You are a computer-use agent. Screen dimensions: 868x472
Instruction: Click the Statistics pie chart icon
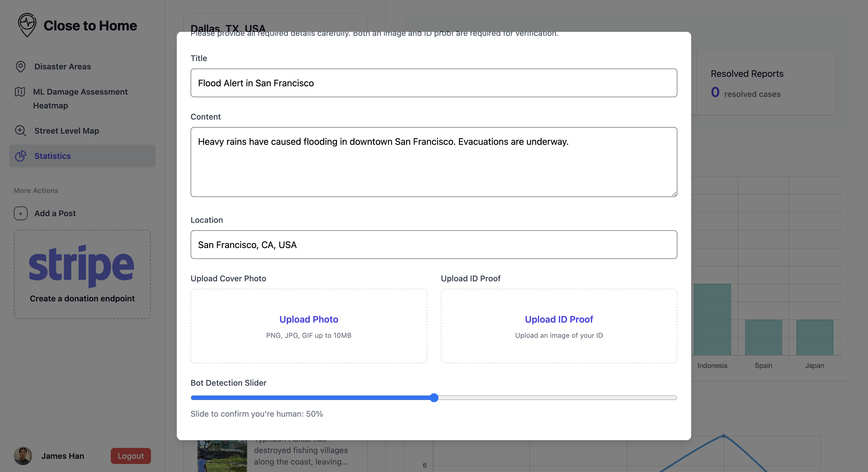pos(21,156)
